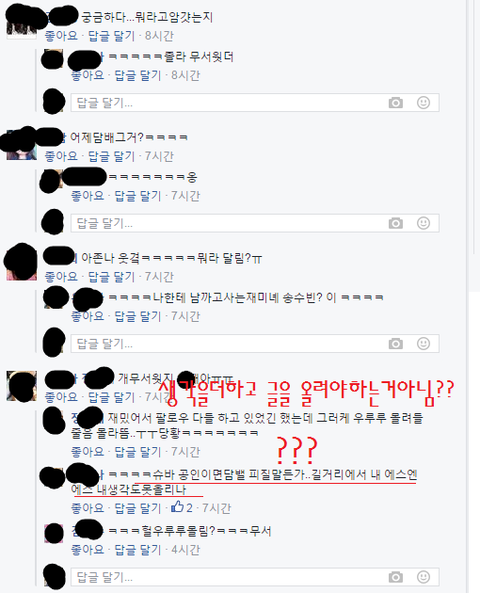Viewport: 480px width, 593px height.
Task: Like the underlined comment about '슈바 공인이면담밸'
Action: (x=87, y=508)
